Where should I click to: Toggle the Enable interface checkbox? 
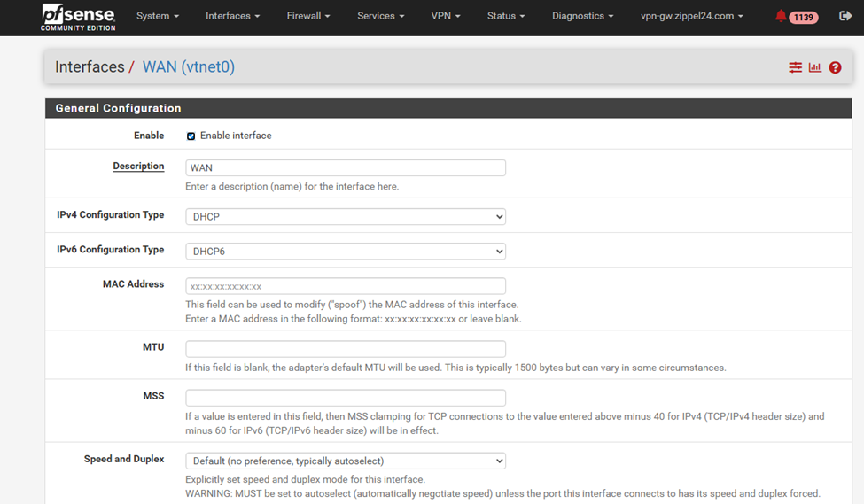191,136
